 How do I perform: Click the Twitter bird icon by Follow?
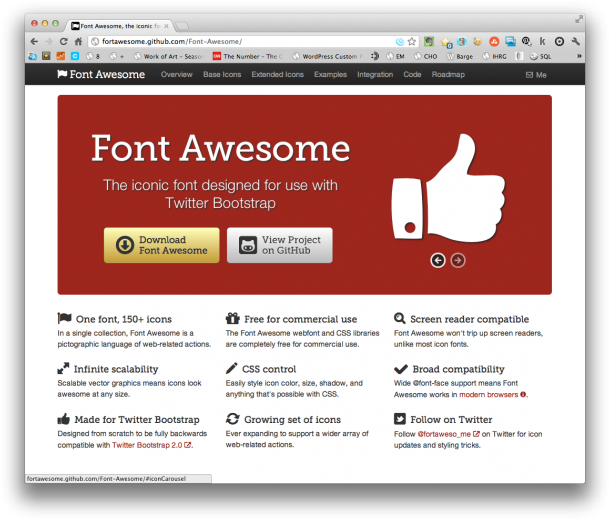click(x=400, y=419)
